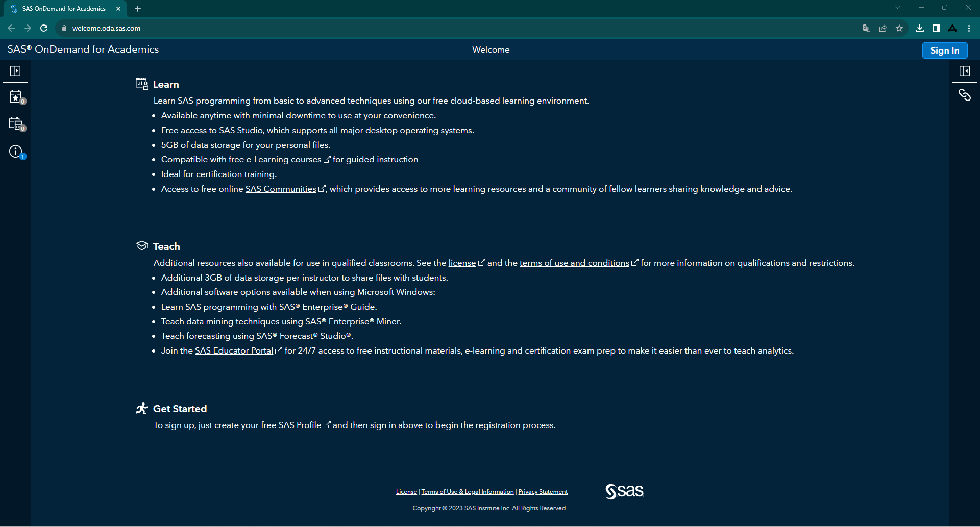Image resolution: width=980 pixels, height=527 pixels.
Task: Click the '5GB of data storage' bullet text
Action: [x=246, y=145]
